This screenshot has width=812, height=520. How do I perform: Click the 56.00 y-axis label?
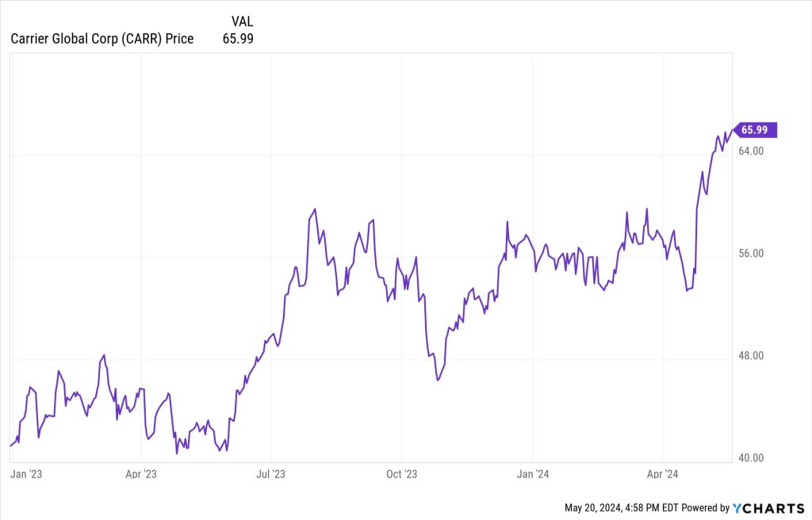752,254
